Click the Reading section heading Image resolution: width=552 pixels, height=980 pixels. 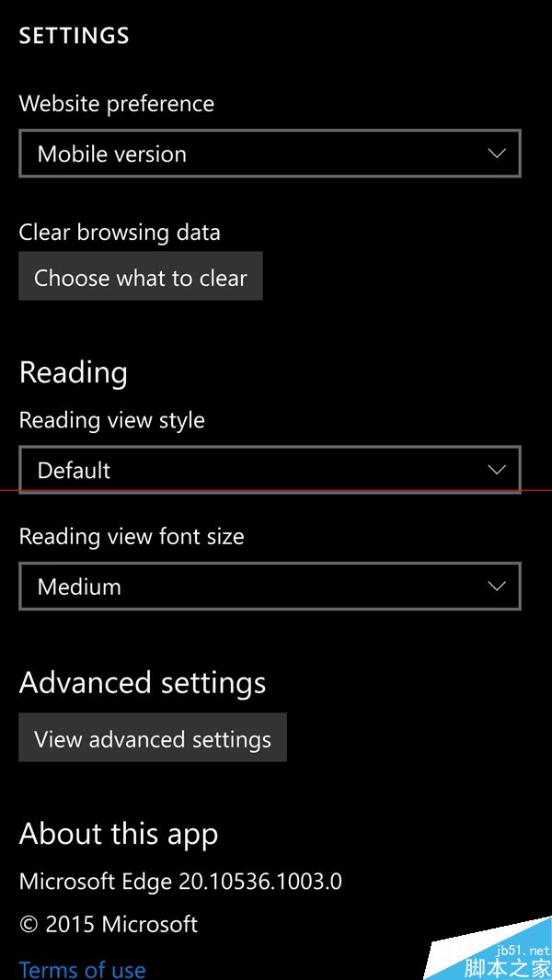[x=74, y=374]
